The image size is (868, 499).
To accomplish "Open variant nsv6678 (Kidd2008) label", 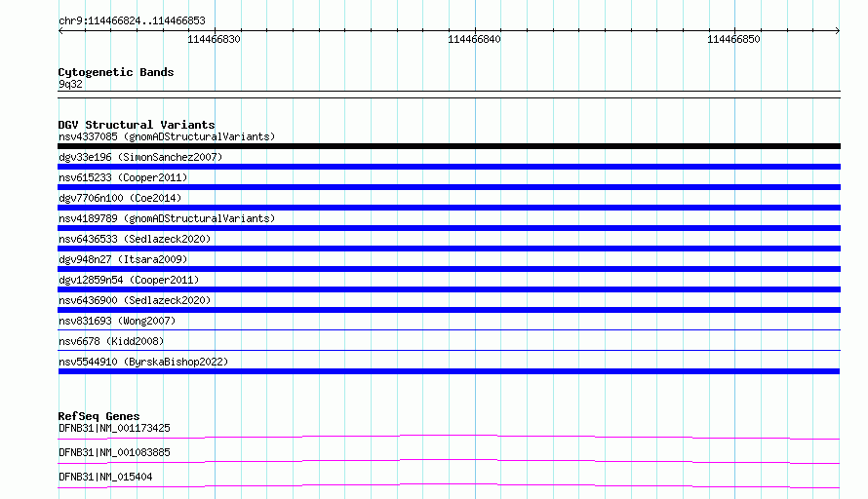I will 111,341.
